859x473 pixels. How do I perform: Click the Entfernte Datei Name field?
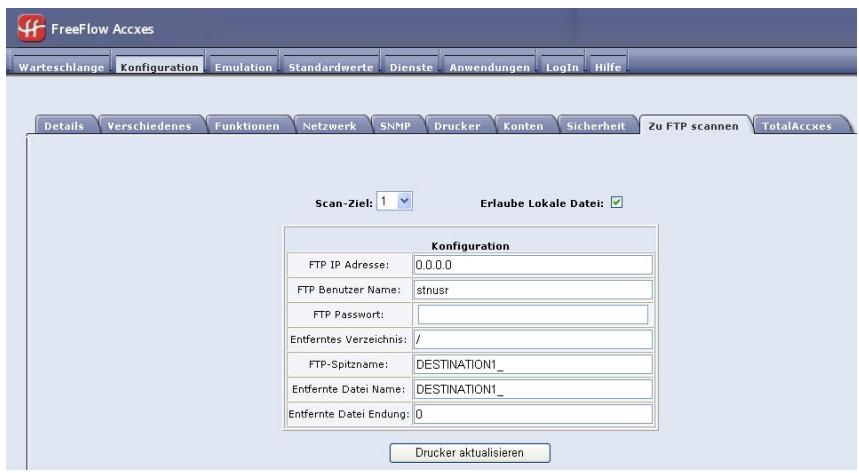click(532, 389)
